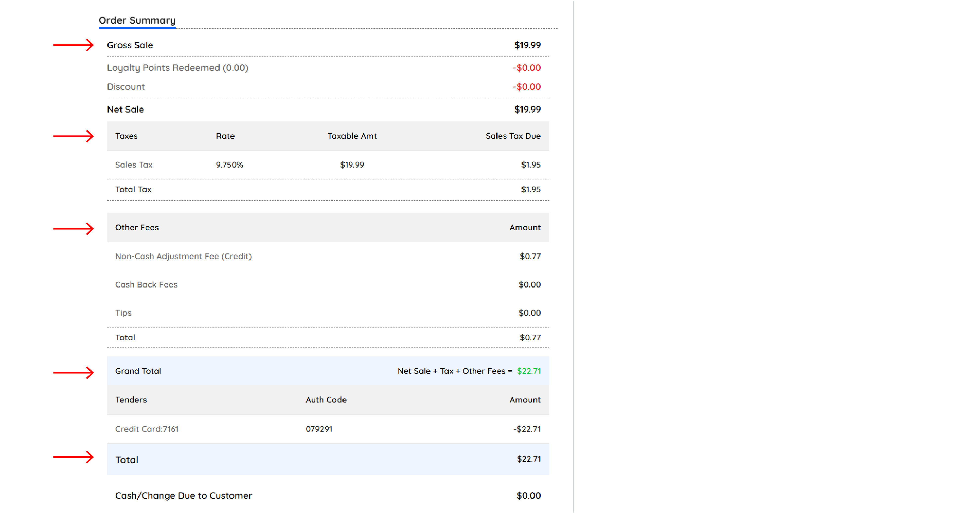Viewport: 980px width, 519px height.
Task: Click the Sales Tax row $1.95 value
Action: 531,165
